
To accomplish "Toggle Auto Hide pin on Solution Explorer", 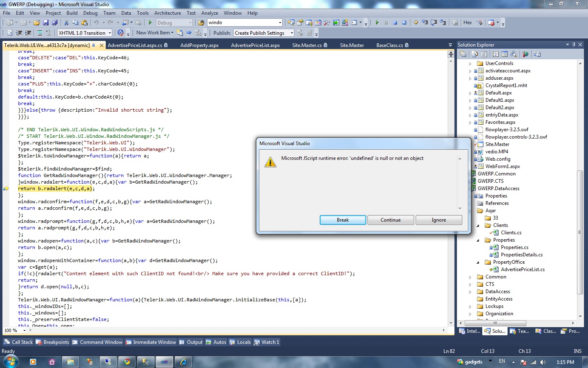I will click(574, 45).
